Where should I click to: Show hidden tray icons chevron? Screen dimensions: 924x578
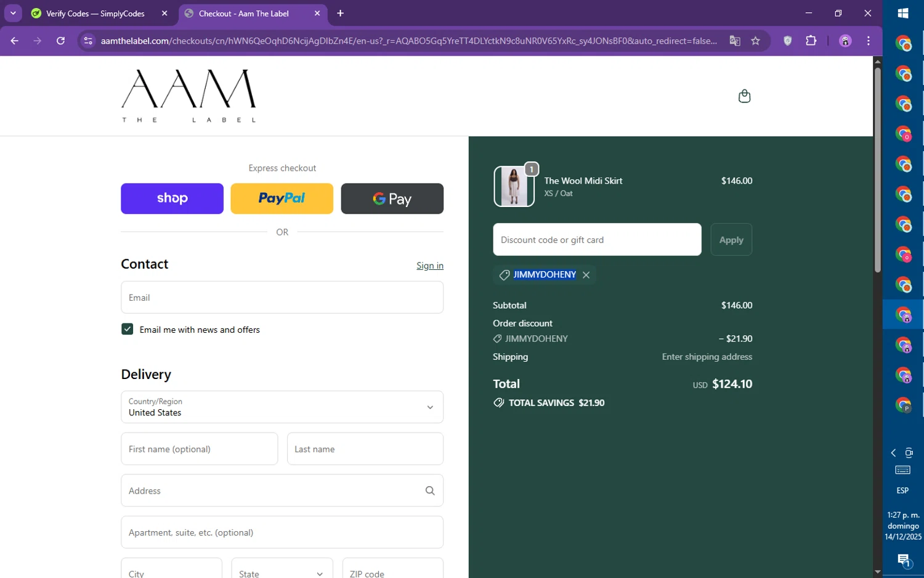coord(893,453)
